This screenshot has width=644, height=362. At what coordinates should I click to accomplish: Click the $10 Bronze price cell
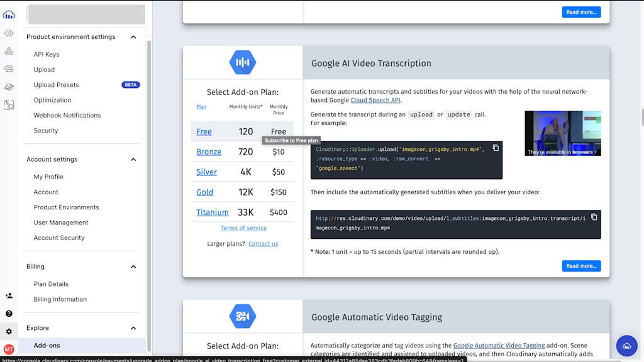click(x=278, y=152)
